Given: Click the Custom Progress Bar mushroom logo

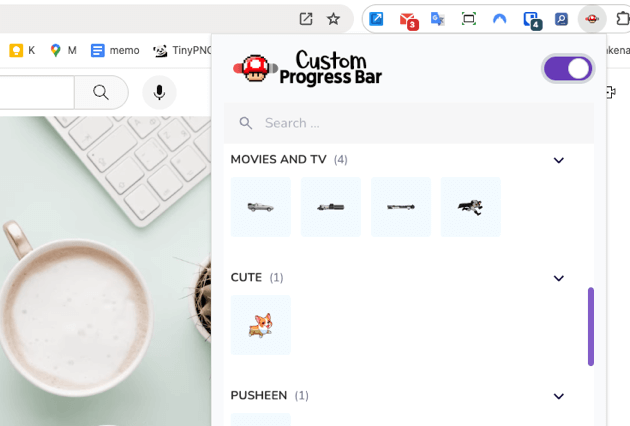Looking at the screenshot, I should click(255, 68).
